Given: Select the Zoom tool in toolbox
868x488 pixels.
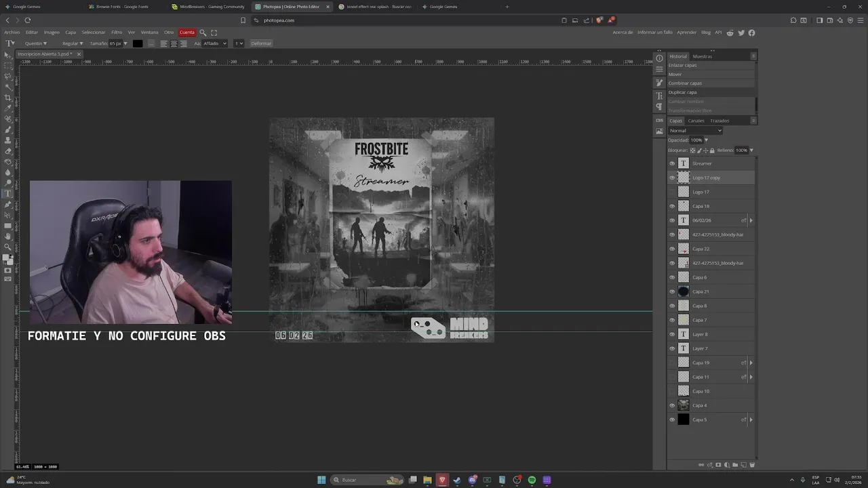Looking at the screenshot, I should coord(8,247).
